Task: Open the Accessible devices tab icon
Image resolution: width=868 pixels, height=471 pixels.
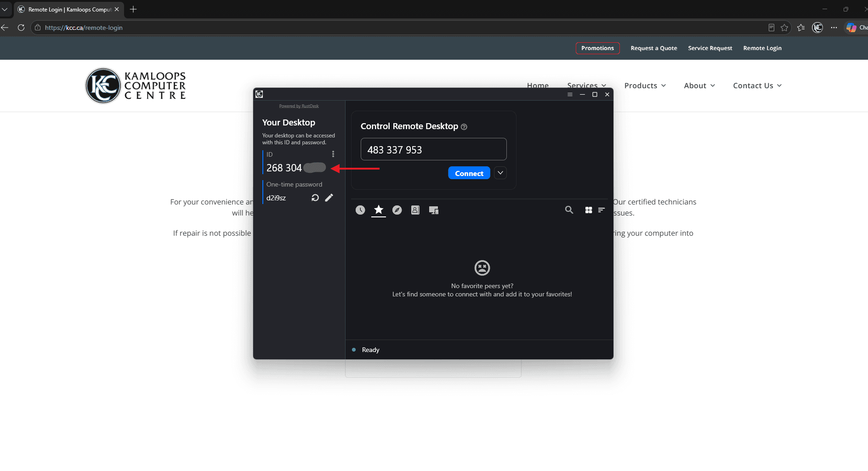Action: pyautogui.click(x=434, y=210)
